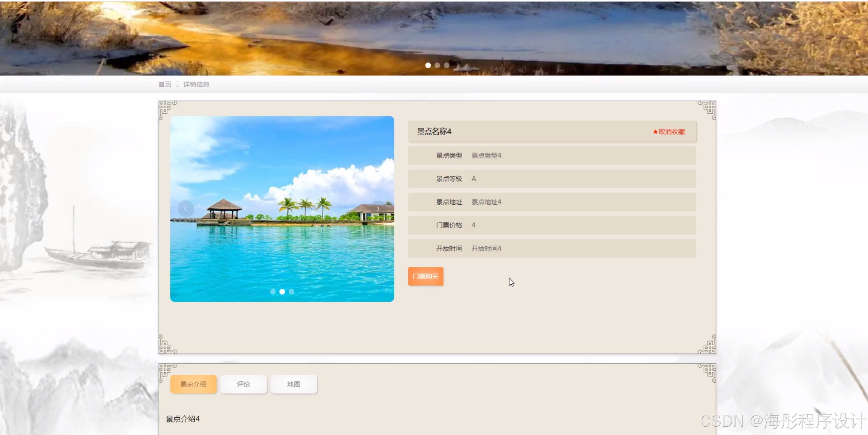Image resolution: width=868 pixels, height=435 pixels.
Task: Select the 景点介绍 tab
Action: point(193,384)
